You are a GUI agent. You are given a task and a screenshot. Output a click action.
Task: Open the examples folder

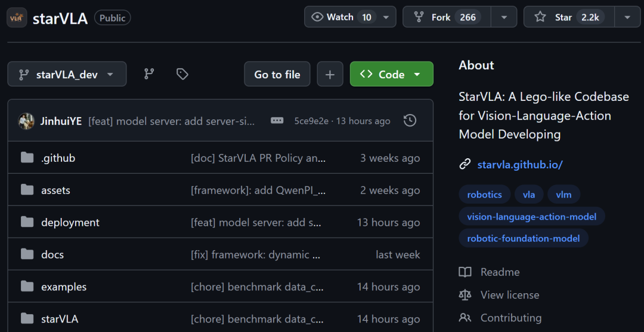[x=64, y=287]
